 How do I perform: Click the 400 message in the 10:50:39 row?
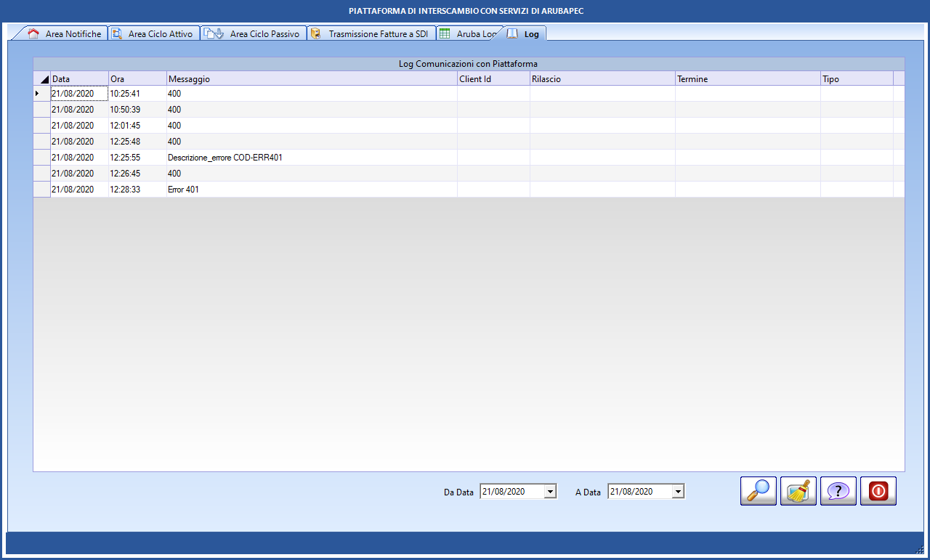[x=312, y=110]
